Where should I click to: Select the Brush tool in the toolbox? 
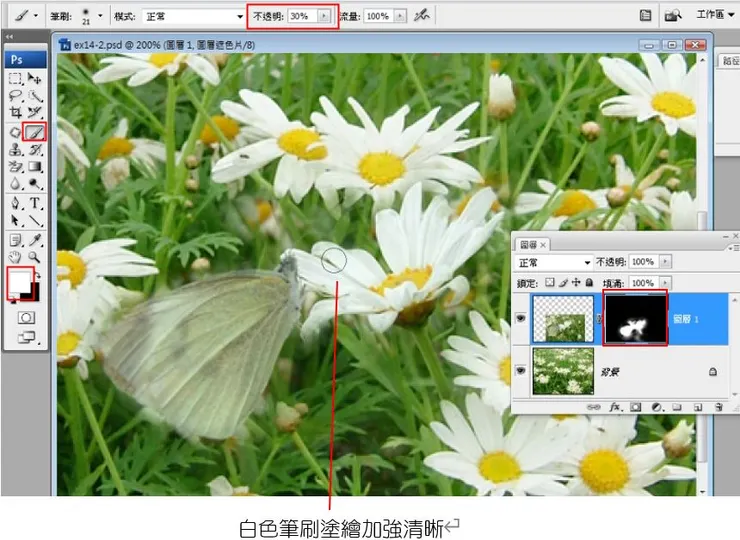coord(35,132)
